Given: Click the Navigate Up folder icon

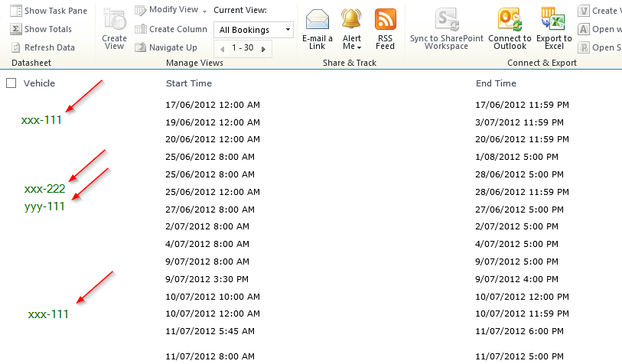Looking at the screenshot, I should pos(141,47).
